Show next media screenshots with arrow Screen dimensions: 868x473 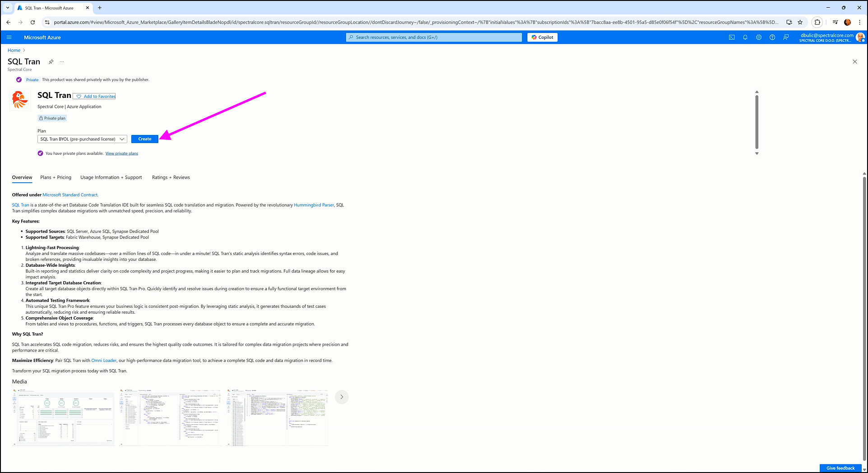pos(342,397)
